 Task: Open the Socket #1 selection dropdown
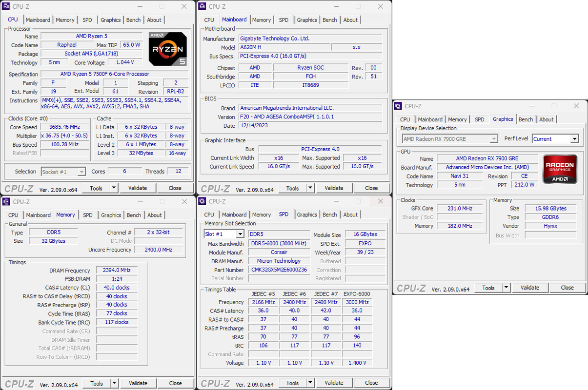[x=81, y=172]
